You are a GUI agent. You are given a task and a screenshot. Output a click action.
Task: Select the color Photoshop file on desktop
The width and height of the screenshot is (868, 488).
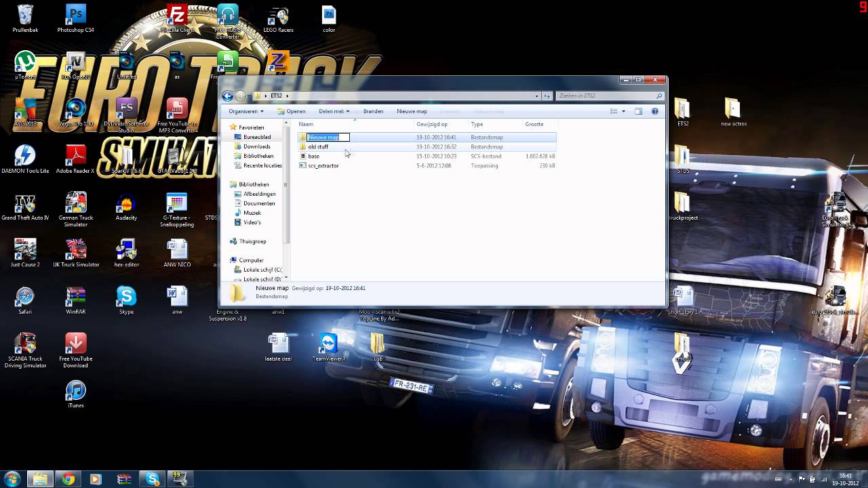329,18
